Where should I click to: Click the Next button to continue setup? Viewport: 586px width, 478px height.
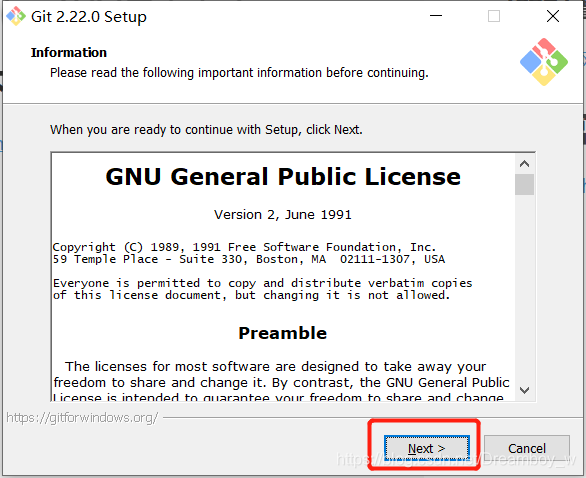click(426, 448)
